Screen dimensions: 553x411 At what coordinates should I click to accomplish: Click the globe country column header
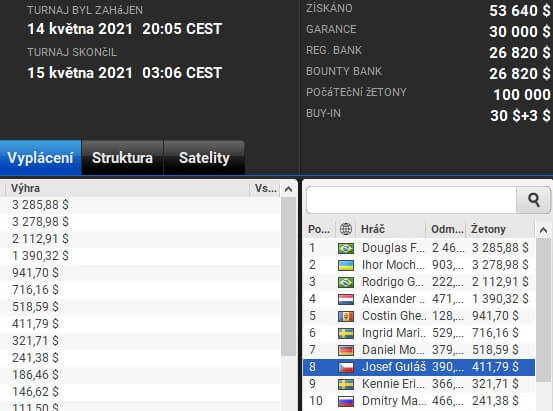346,229
